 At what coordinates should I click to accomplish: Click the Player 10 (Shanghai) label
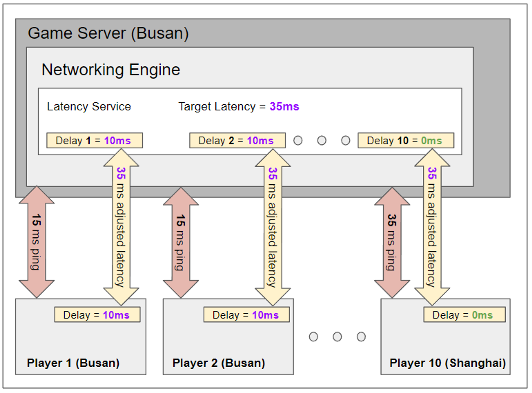[x=447, y=363]
